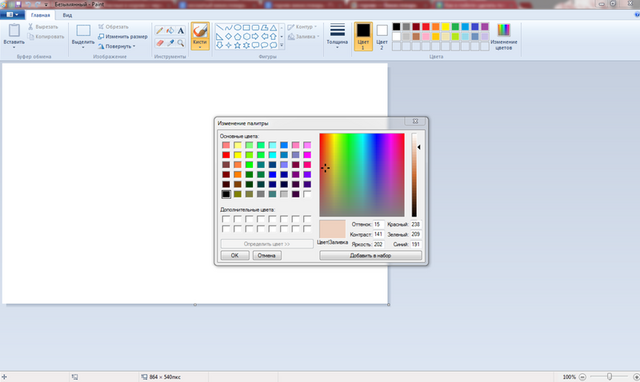This screenshot has width=640, height=382.
Task: Click the Crop (Обрезать) item
Action: pyautogui.click(x=113, y=27)
